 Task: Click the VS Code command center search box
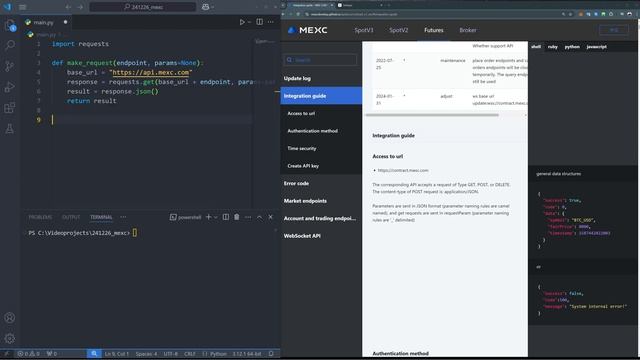pyautogui.click(x=143, y=7)
